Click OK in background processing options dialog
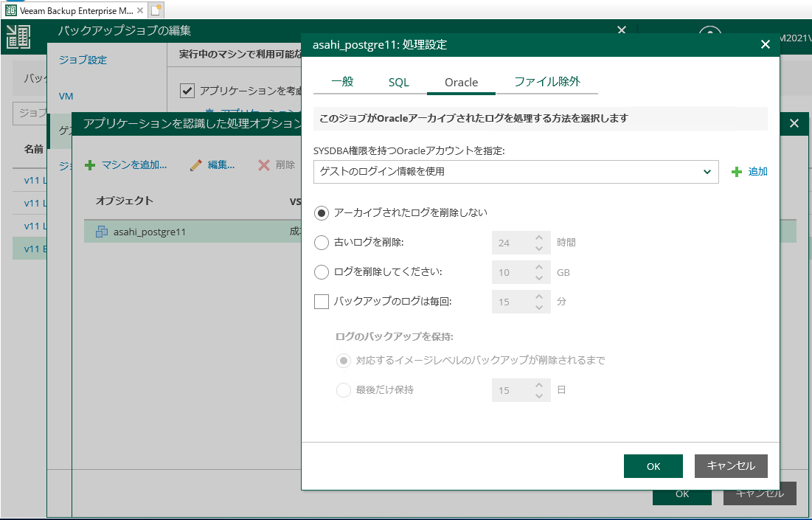 pyautogui.click(x=682, y=494)
